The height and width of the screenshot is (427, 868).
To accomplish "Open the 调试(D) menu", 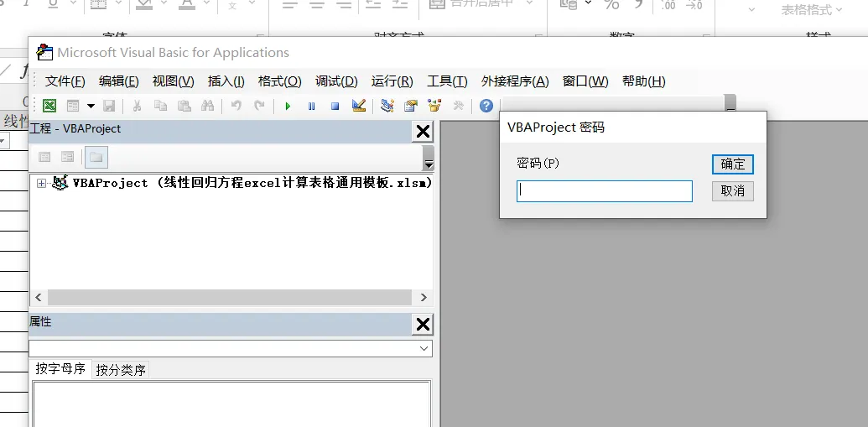I will (336, 81).
